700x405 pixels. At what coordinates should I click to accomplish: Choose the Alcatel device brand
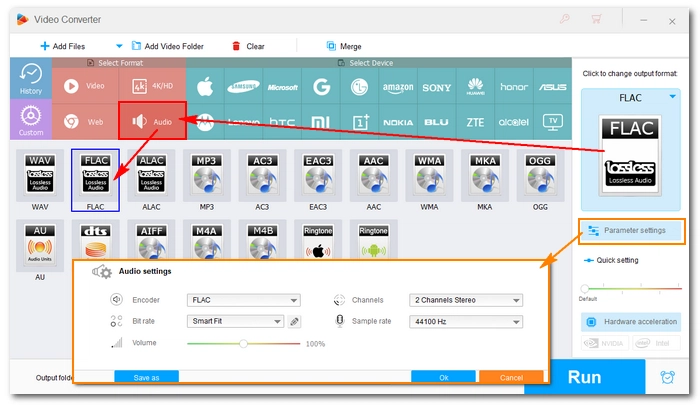coord(514,122)
